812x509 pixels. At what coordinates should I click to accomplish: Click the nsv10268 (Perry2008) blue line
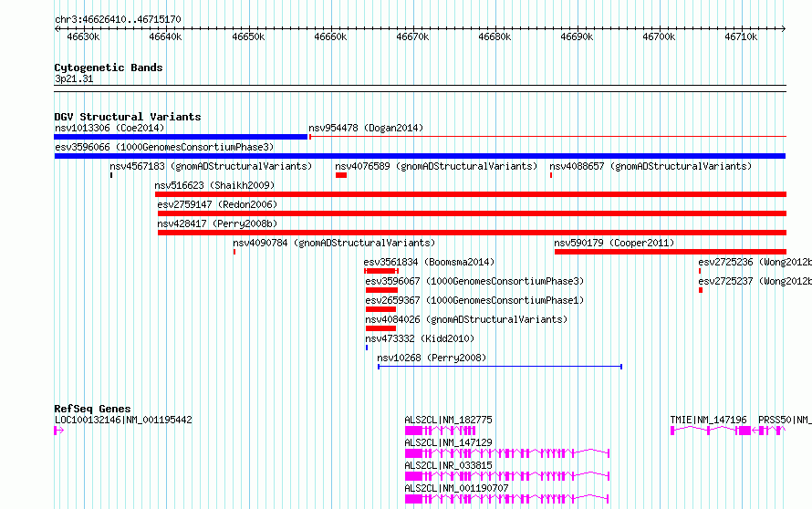coord(500,367)
